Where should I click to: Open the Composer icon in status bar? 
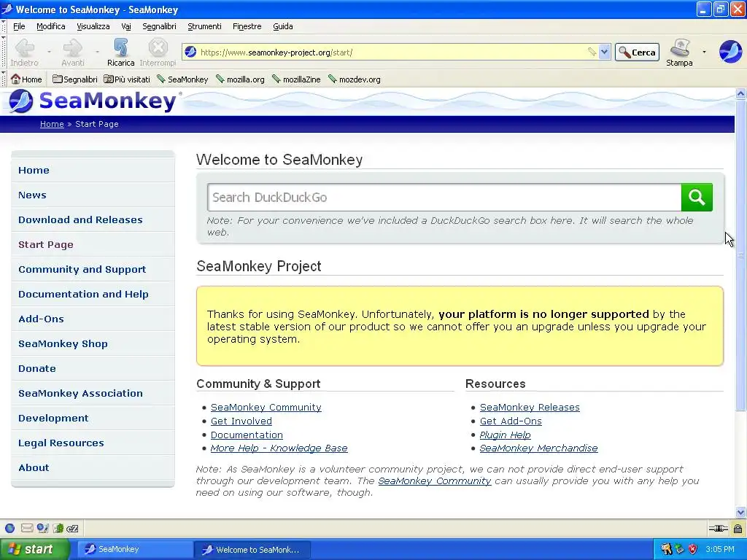point(43,528)
